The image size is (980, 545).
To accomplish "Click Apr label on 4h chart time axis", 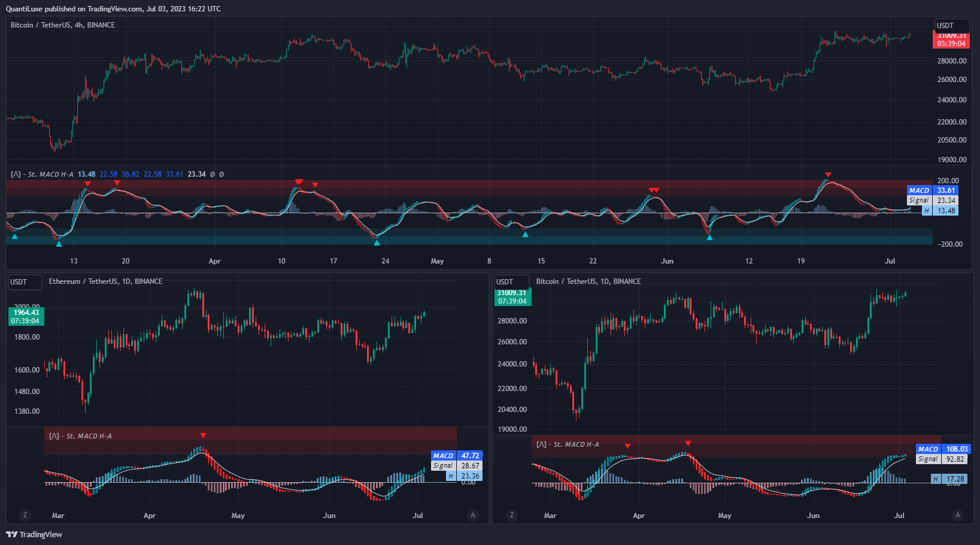I will pyautogui.click(x=214, y=261).
